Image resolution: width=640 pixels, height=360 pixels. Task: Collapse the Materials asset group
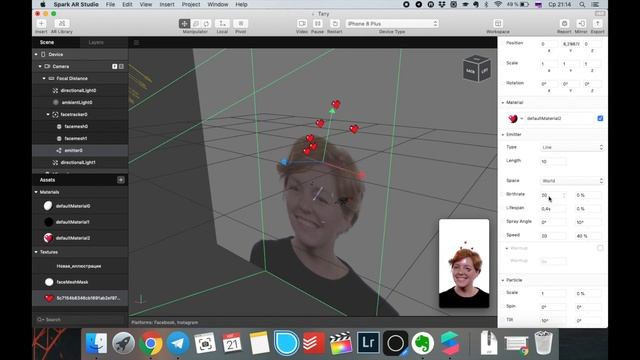36,192
